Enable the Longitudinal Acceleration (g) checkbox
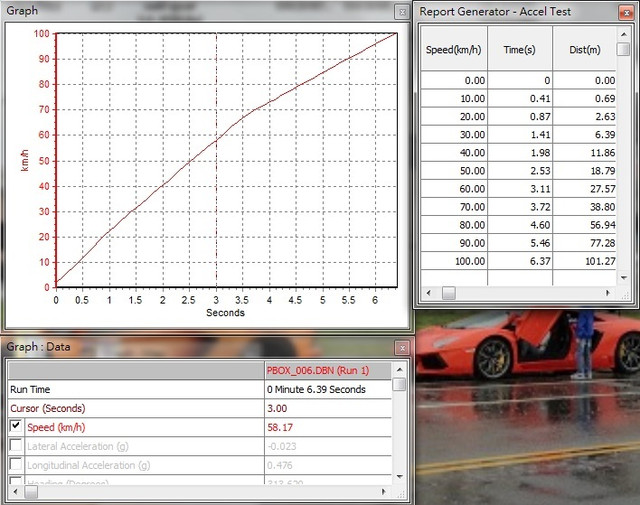 (x=16, y=464)
